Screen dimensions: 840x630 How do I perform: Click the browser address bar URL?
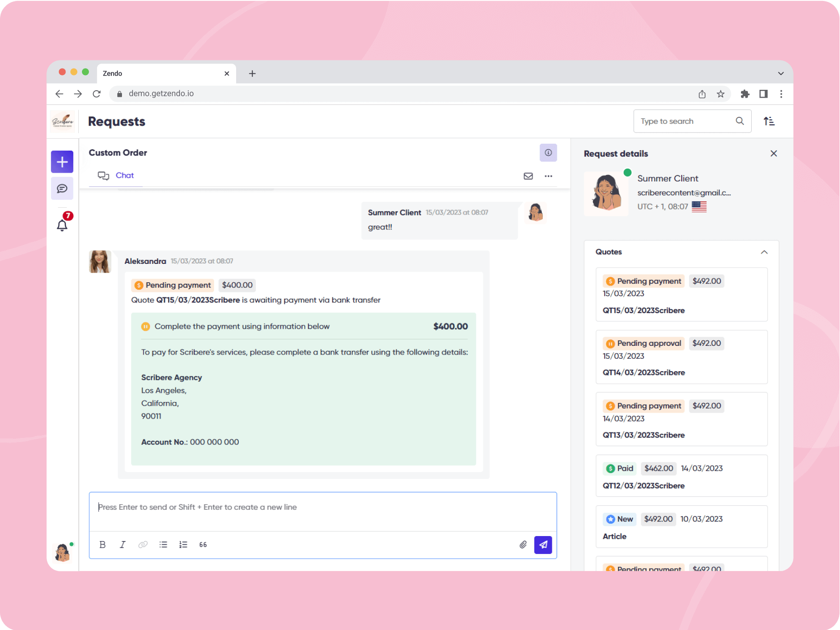[161, 93]
